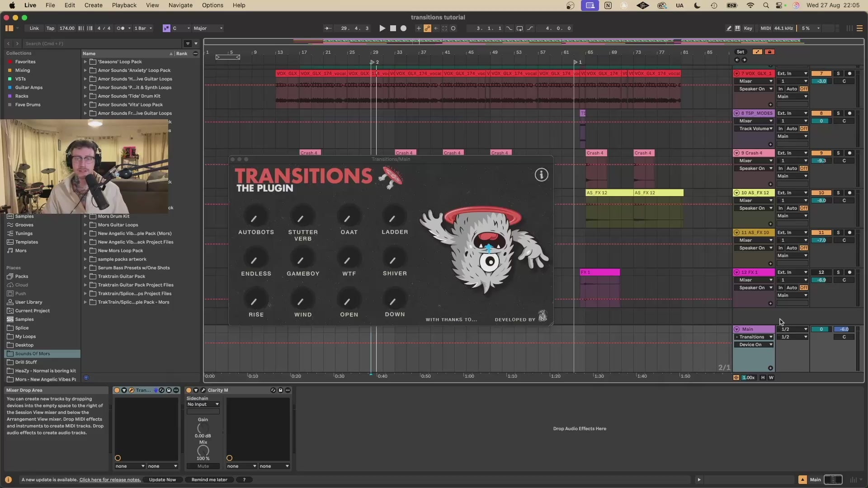Open the Navigate menu
868x488 pixels.
pos(180,5)
